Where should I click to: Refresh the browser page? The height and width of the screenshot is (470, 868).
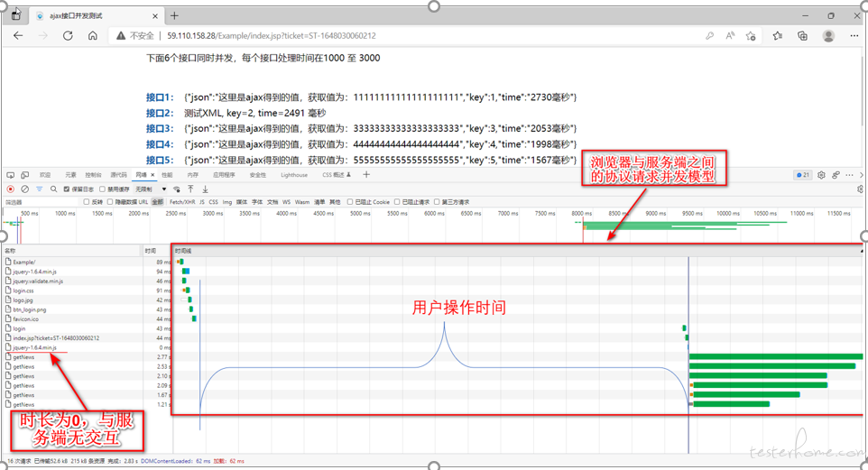(x=68, y=36)
